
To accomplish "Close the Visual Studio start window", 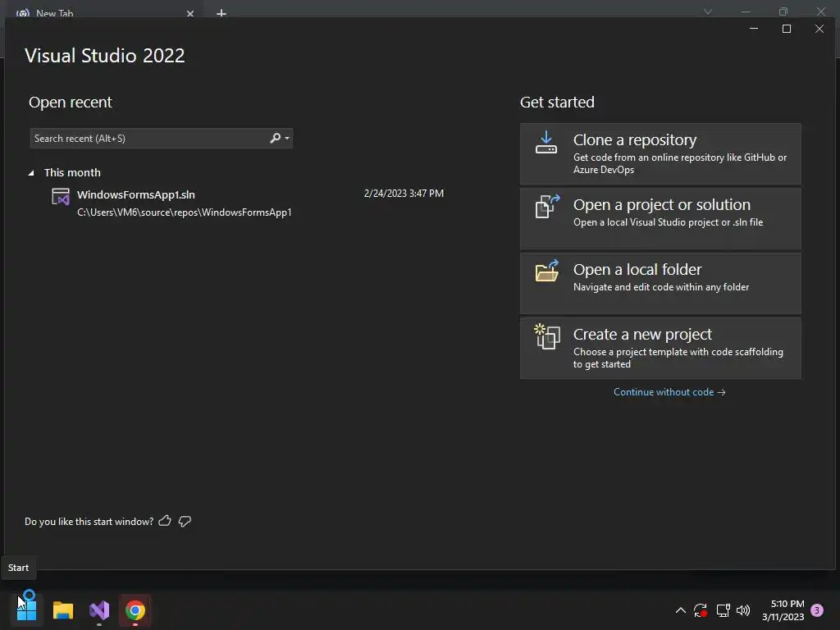I will pyautogui.click(x=819, y=29).
